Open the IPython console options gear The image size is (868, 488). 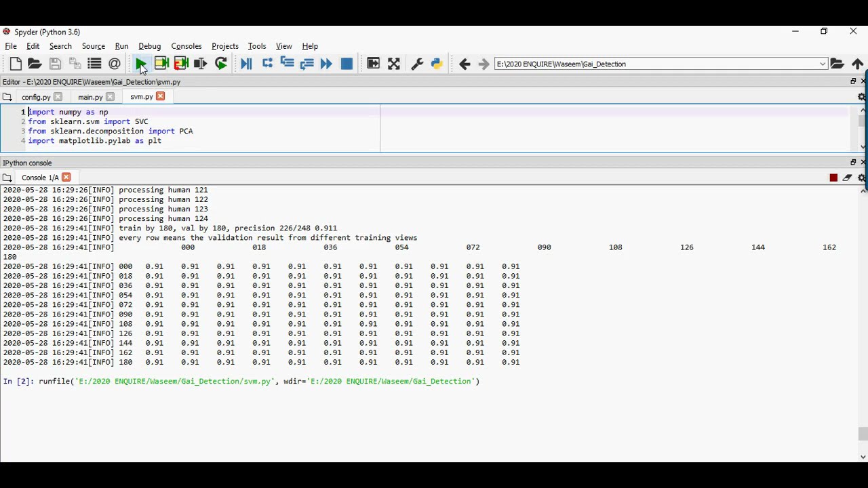(x=862, y=178)
